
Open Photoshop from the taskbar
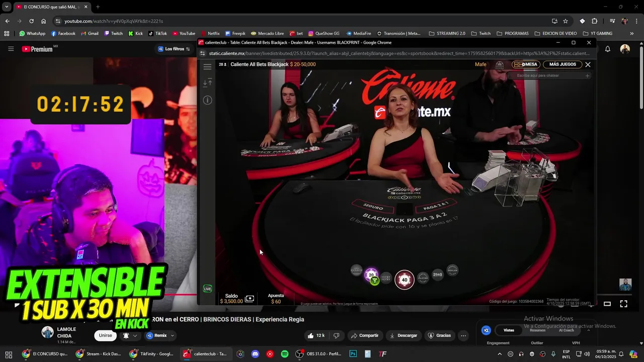pos(353,354)
